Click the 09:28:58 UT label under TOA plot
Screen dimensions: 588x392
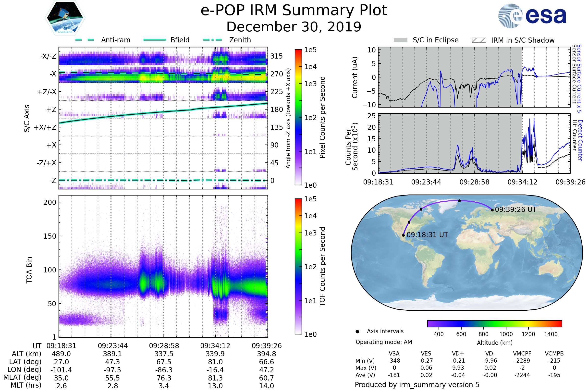pos(164,346)
